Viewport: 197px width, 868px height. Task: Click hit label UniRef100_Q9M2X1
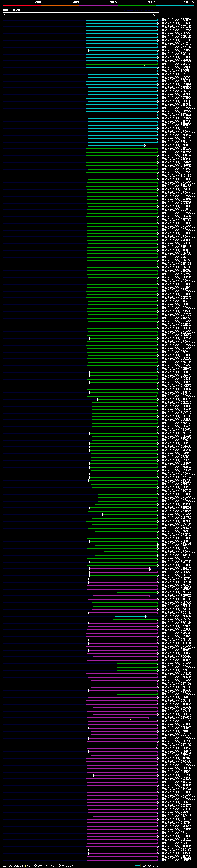point(177,64)
